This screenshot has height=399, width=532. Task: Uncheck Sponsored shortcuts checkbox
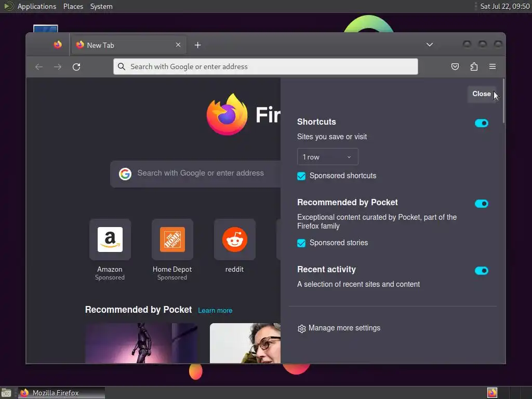(301, 176)
